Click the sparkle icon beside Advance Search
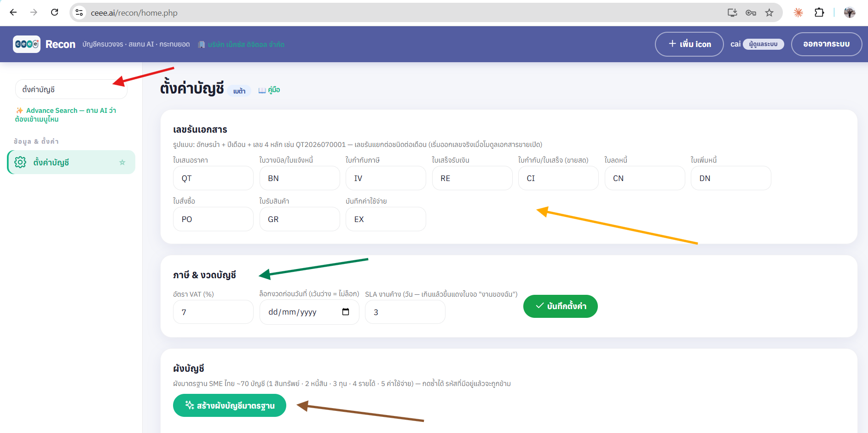The height and width of the screenshot is (433, 868). (x=19, y=111)
